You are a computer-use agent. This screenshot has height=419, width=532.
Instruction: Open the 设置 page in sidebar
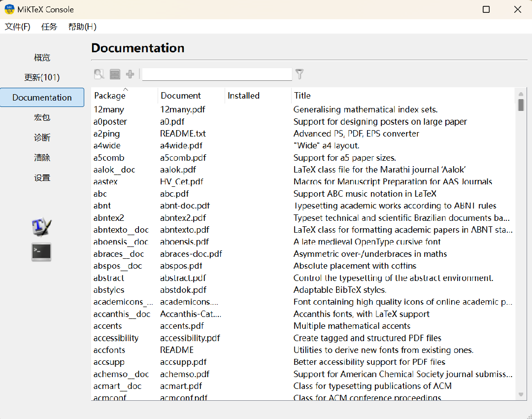click(x=42, y=178)
